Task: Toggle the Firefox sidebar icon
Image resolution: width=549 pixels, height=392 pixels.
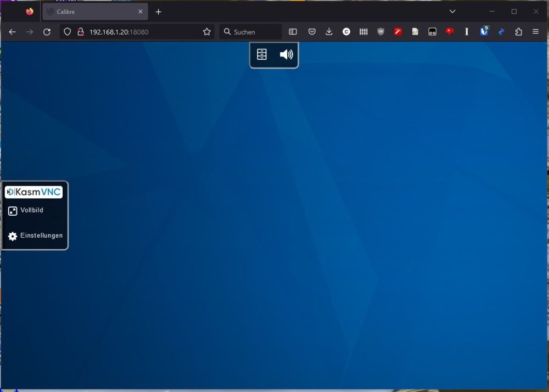Action: click(x=293, y=32)
